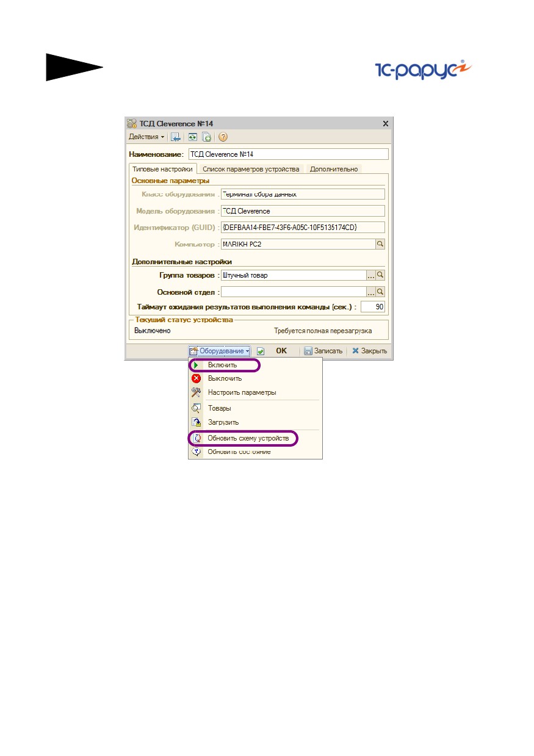Close the ТСД Cleverence №14 window with X
The height and width of the screenshot is (756, 534).
[385, 123]
